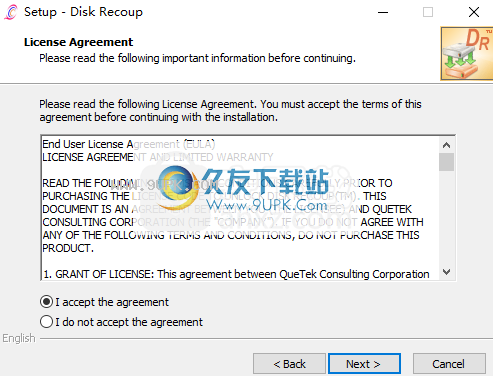
Task: Click the End User License Agreement first line
Action: [129, 144]
